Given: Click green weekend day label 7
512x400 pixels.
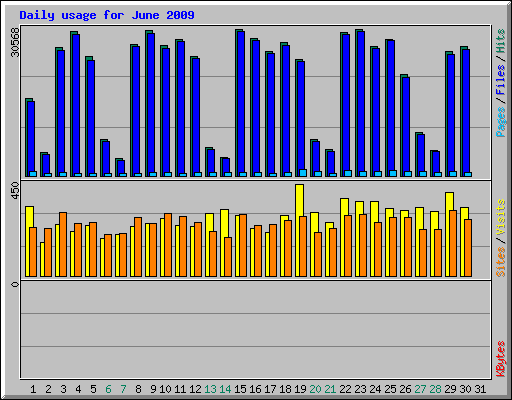Looking at the screenshot, I should pos(123,389).
